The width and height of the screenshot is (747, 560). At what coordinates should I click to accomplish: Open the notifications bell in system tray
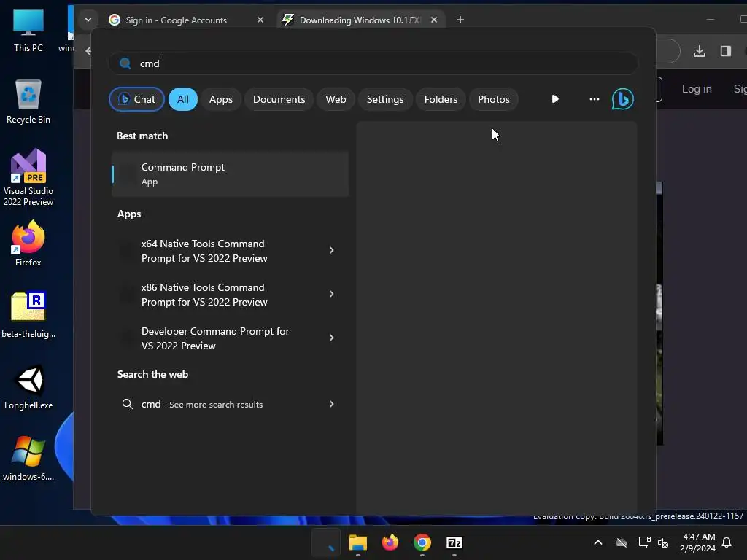pyautogui.click(x=727, y=542)
